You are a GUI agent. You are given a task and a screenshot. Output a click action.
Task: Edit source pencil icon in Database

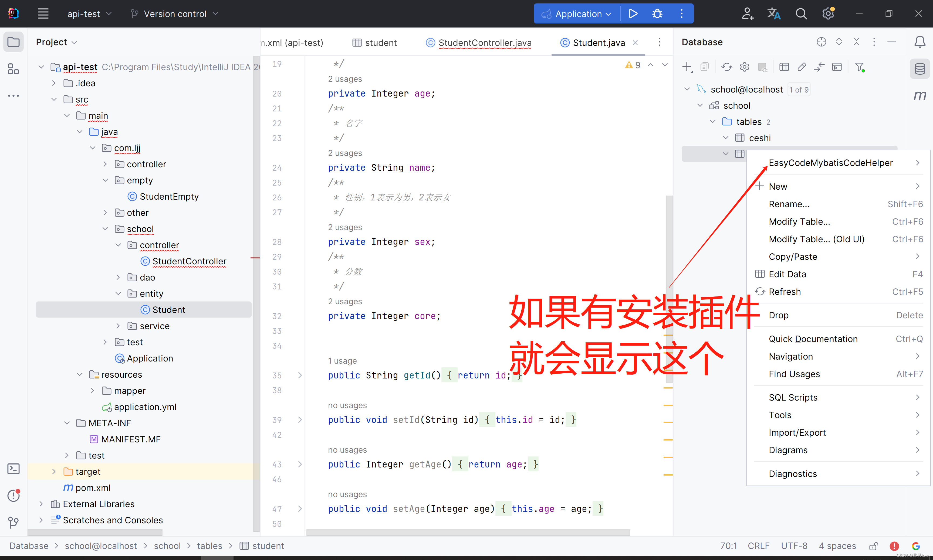pos(802,67)
